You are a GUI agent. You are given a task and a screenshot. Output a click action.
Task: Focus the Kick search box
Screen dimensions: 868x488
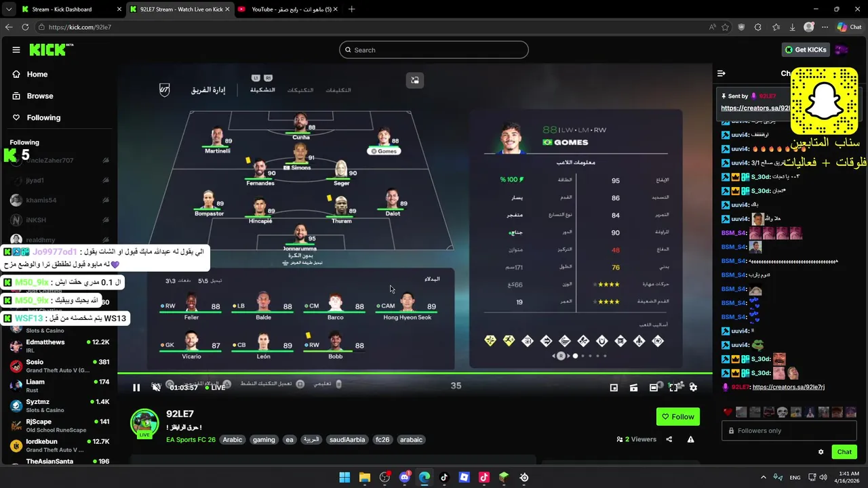tap(434, 49)
